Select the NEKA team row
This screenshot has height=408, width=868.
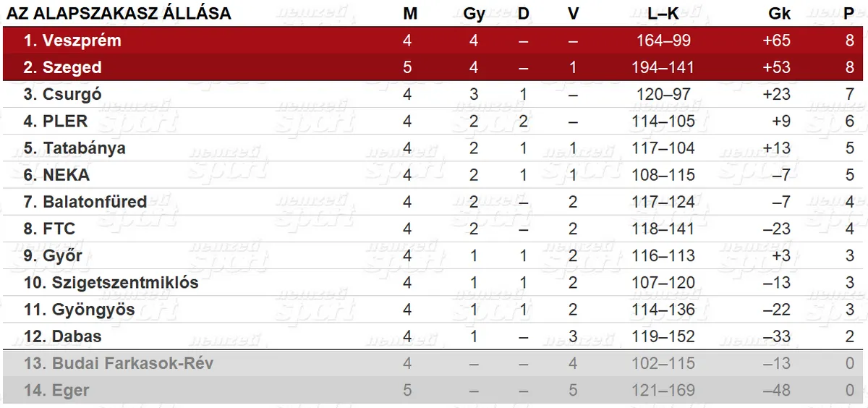coord(434,174)
